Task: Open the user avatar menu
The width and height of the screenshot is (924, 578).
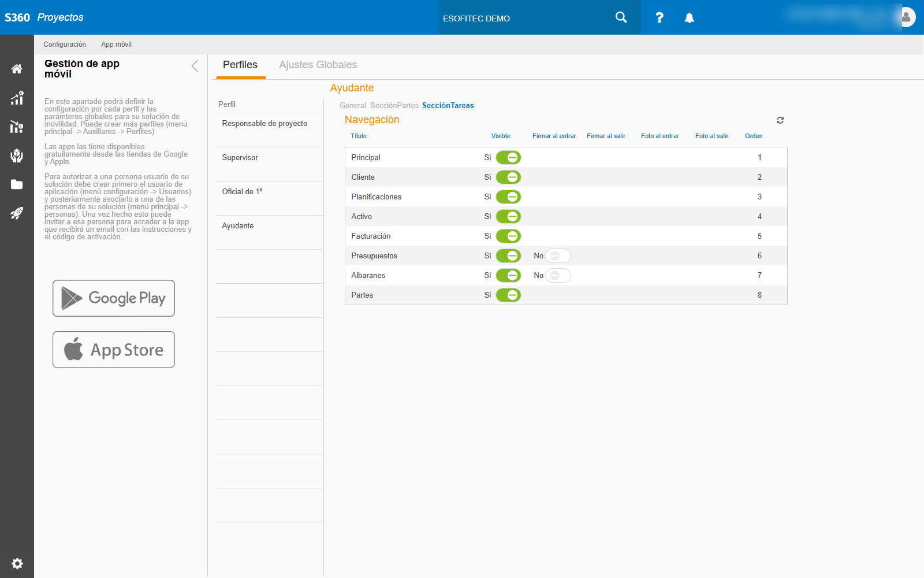Action: 906,17
